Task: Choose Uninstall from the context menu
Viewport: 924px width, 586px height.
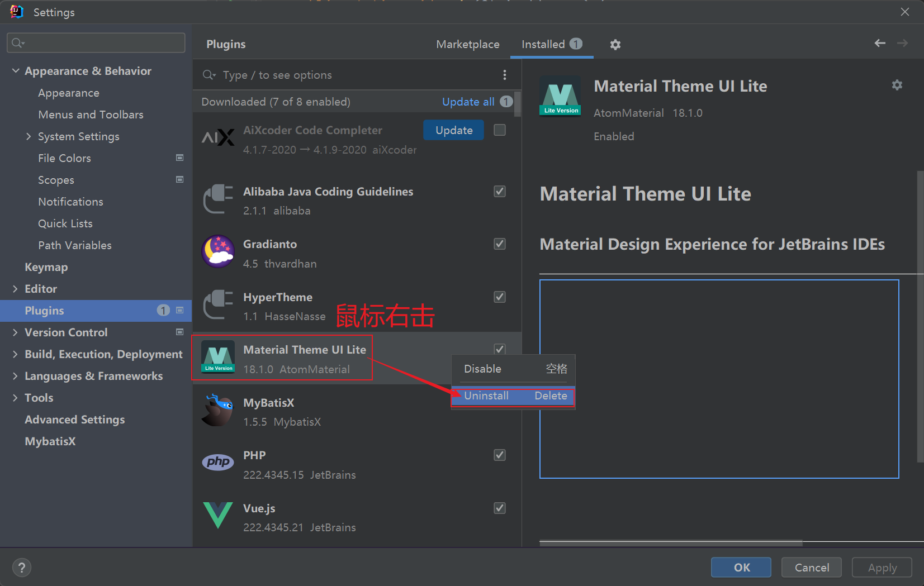Action: point(513,396)
